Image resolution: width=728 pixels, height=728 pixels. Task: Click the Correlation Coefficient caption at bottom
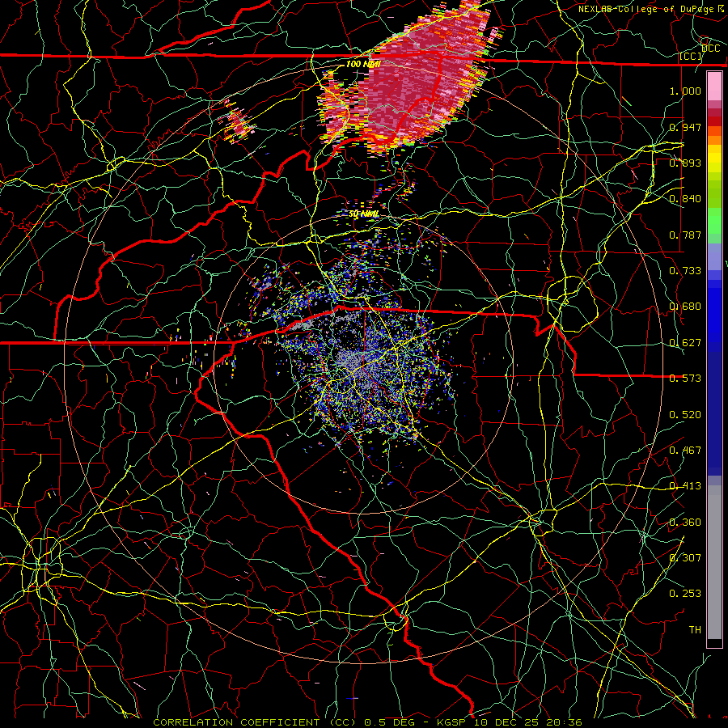click(x=367, y=722)
